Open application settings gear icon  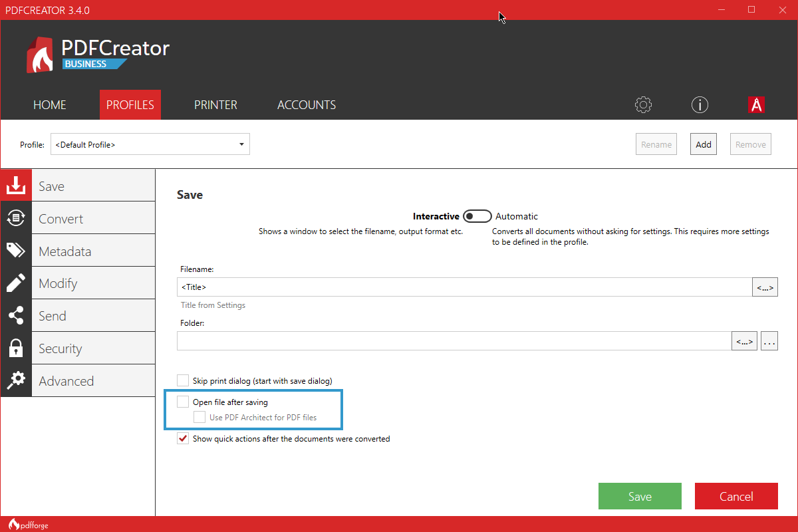(643, 104)
